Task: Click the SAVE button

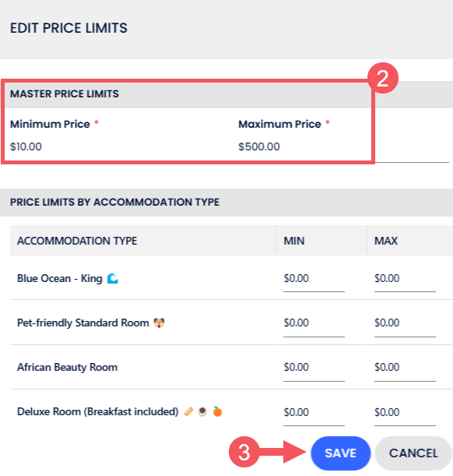Action: [x=340, y=453]
